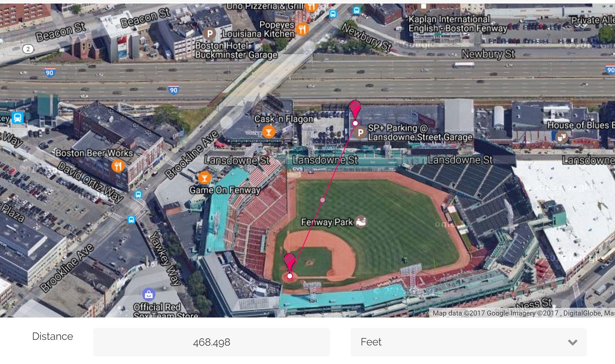615x364 pixels.
Task: Open the Feet unit dropdown
Action: click(x=469, y=342)
